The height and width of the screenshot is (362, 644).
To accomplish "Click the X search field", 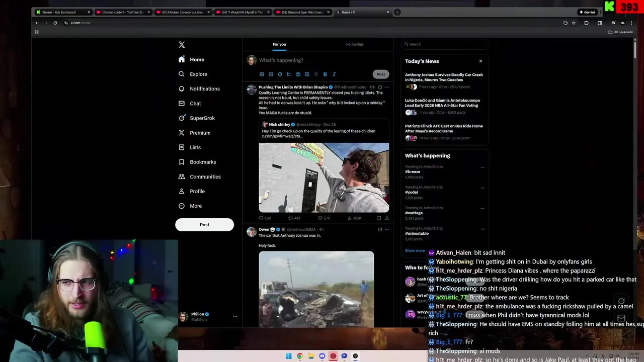I will [445, 44].
